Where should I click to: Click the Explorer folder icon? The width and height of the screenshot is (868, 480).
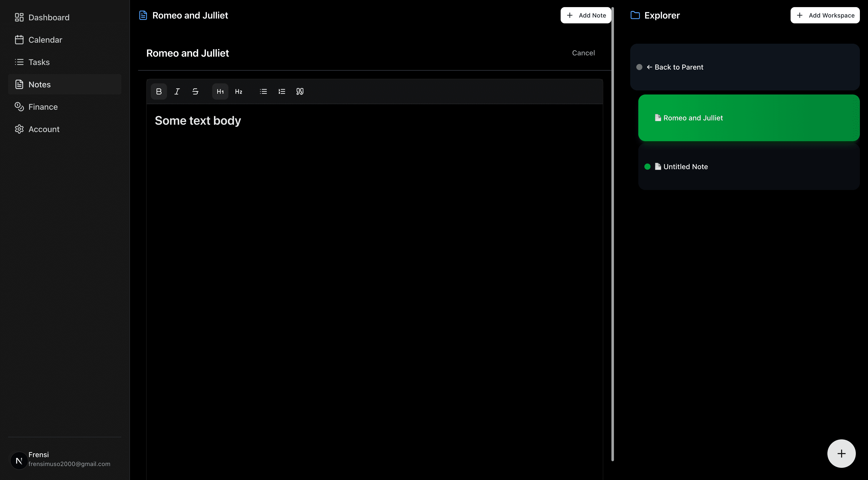(x=635, y=15)
